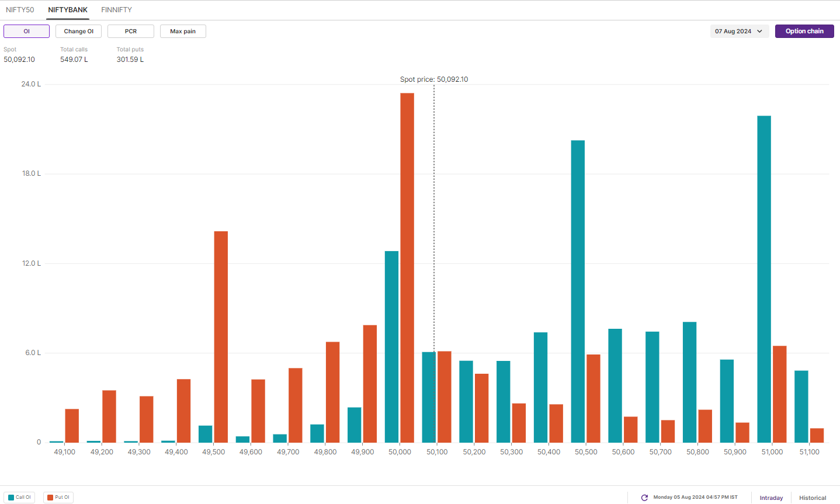This screenshot has height=504, width=840.
Task: Click the 50,700 strike call OI bar
Action: tap(652, 387)
